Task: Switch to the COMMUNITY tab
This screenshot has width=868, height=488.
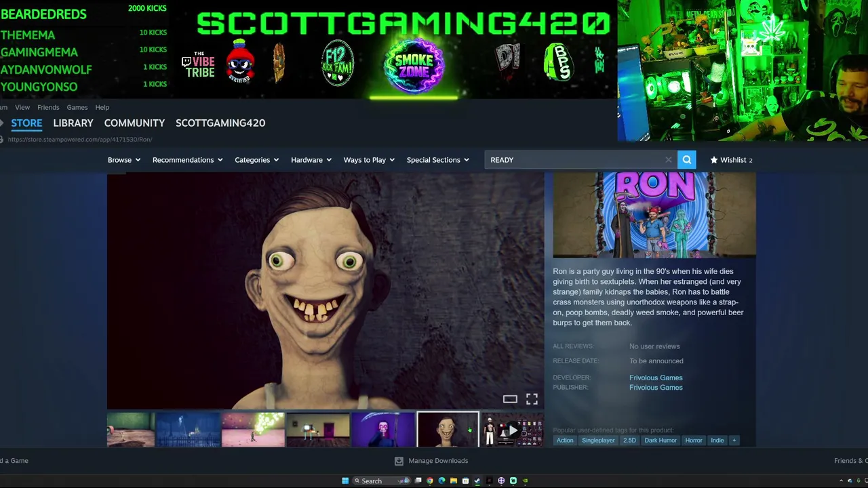Action: (x=134, y=123)
